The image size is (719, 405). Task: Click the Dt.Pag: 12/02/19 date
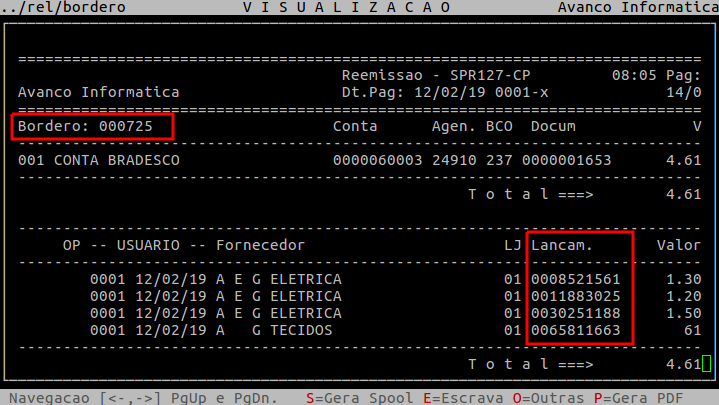click(411, 93)
